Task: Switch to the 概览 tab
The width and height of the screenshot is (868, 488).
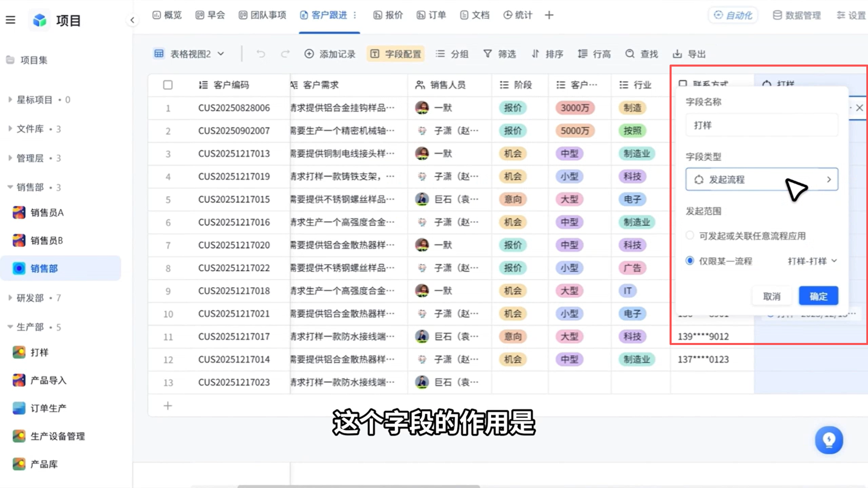Action: click(x=167, y=15)
